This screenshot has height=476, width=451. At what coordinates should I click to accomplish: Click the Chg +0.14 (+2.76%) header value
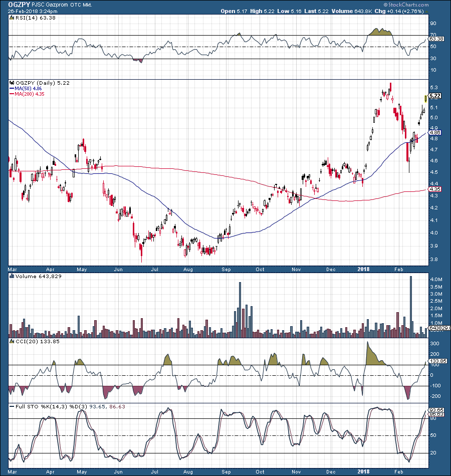[x=399, y=11]
